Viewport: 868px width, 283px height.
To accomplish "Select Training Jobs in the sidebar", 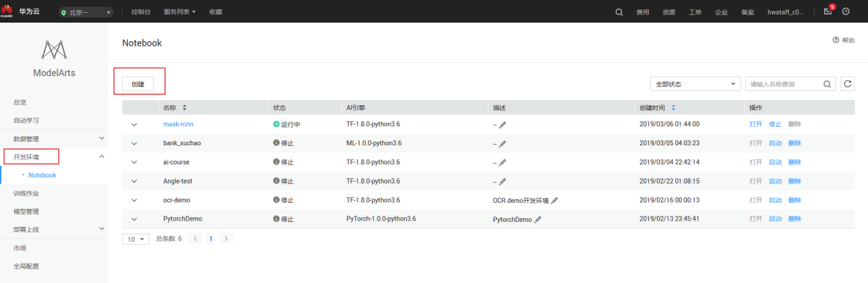I will click(26, 193).
